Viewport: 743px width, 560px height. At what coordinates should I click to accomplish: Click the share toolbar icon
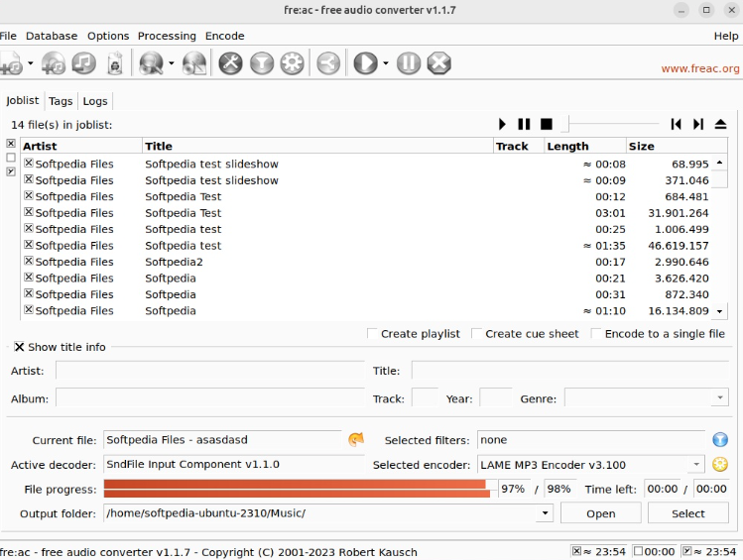pyautogui.click(x=328, y=63)
